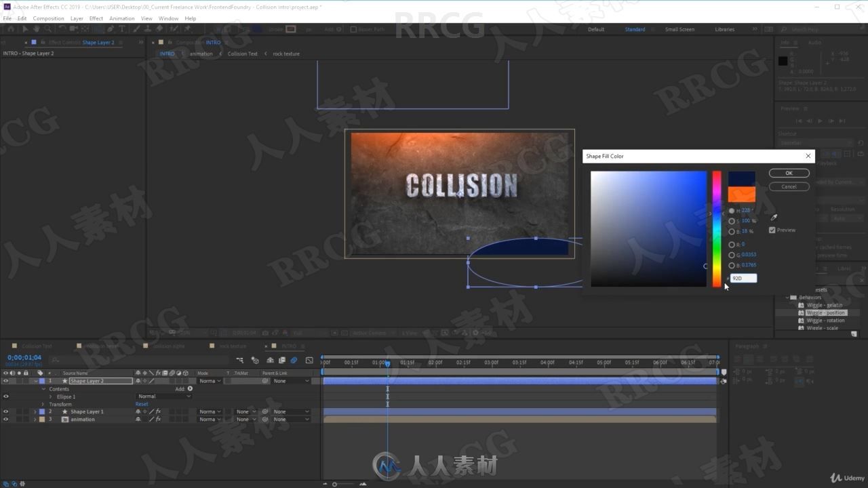Open the Composition menu
The height and width of the screenshot is (488, 868).
pyautogui.click(x=48, y=18)
